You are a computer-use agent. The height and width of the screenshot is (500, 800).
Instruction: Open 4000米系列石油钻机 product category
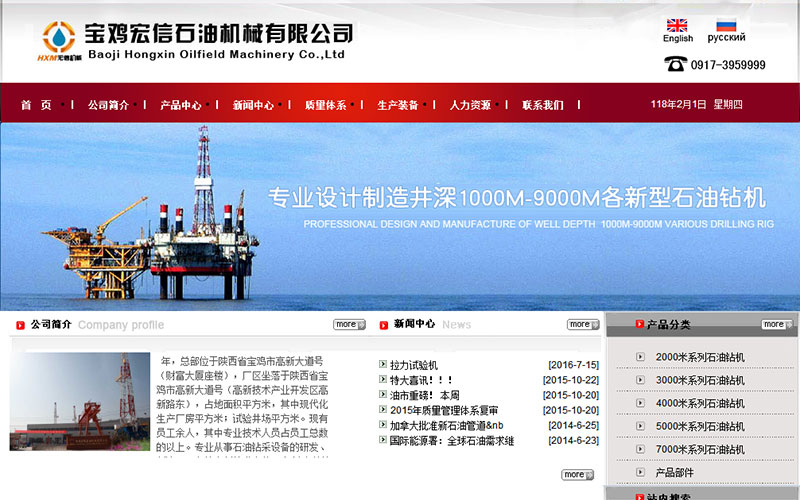700,403
